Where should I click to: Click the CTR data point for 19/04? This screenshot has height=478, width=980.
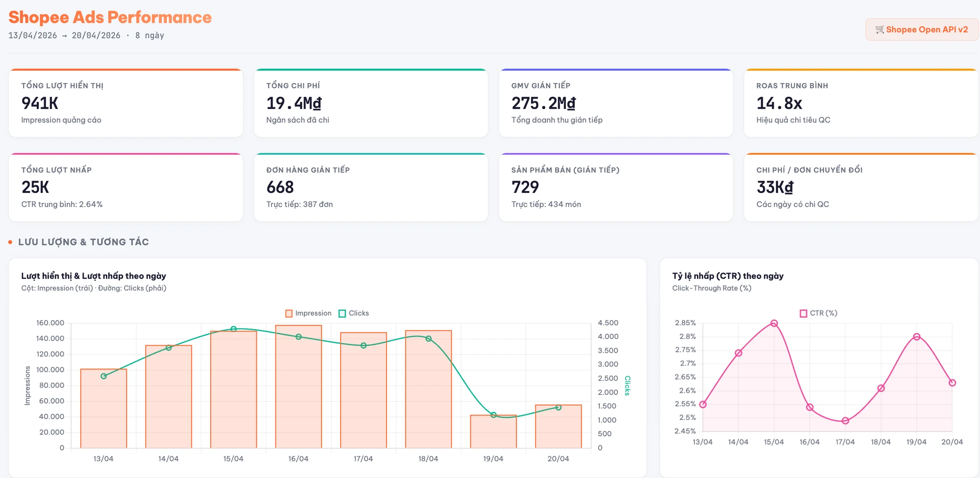pyautogui.click(x=917, y=336)
